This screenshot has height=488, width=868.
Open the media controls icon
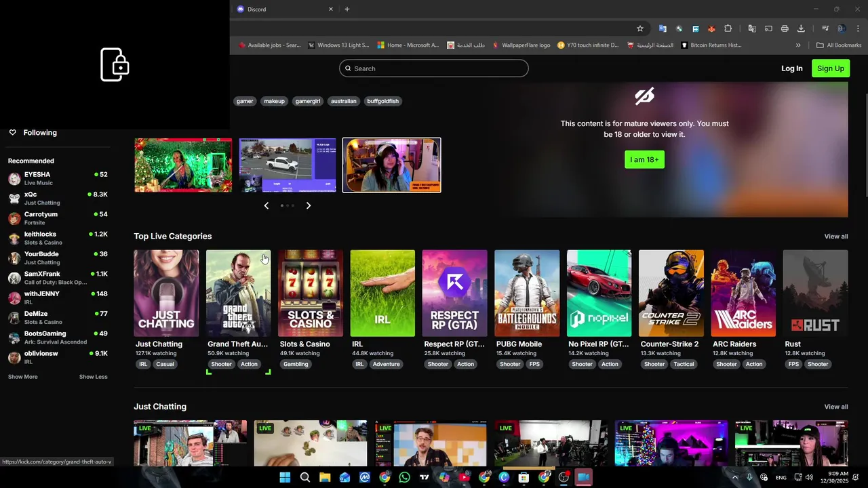point(825,28)
